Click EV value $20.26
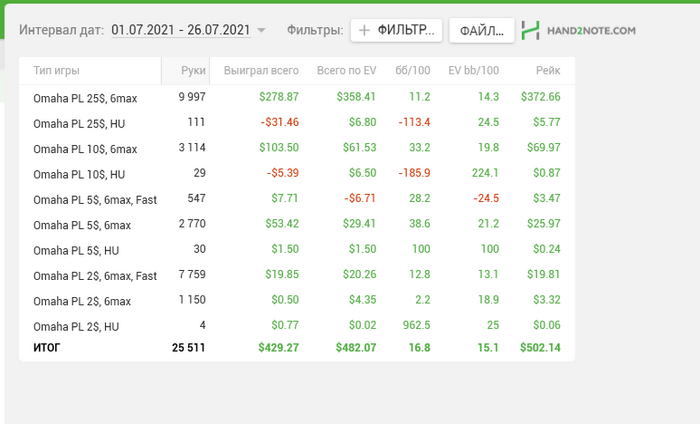Image resolution: width=700 pixels, height=424 pixels. click(359, 274)
